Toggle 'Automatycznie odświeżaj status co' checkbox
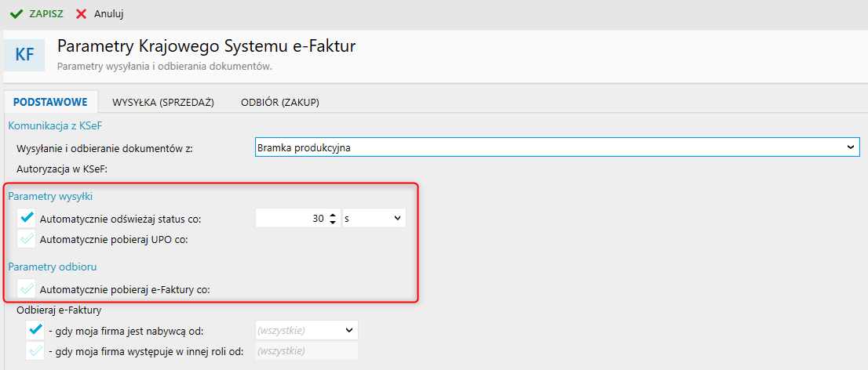This screenshot has width=868, height=370. 27,219
